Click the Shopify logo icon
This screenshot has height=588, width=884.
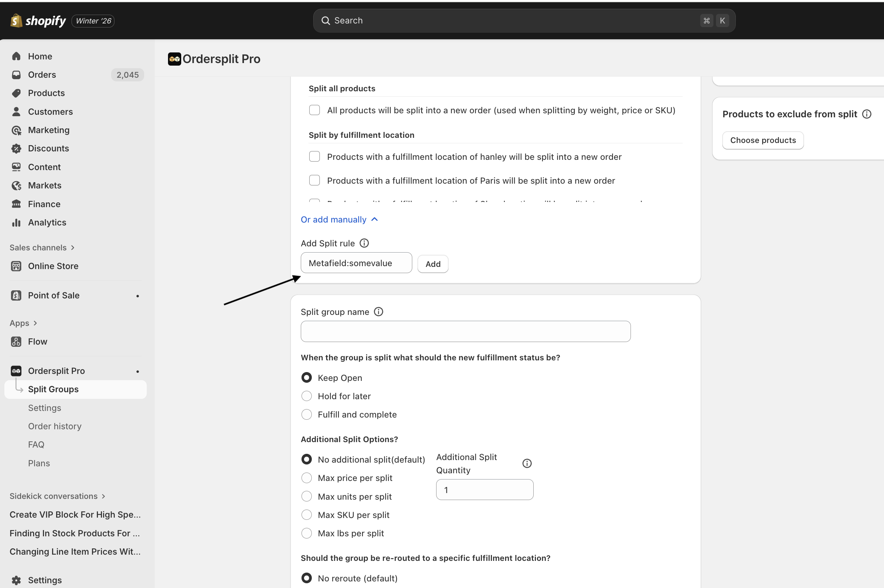pos(16,21)
